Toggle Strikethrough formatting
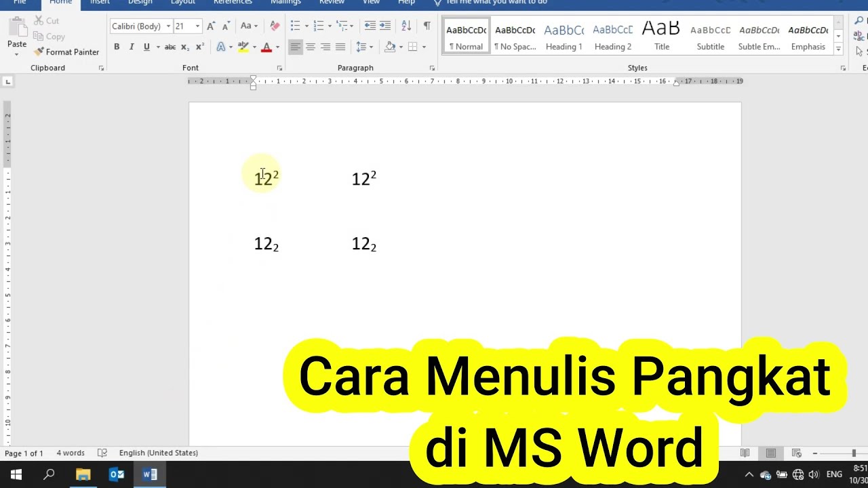This screenshot has width=868, height=488. coord(170,47)
